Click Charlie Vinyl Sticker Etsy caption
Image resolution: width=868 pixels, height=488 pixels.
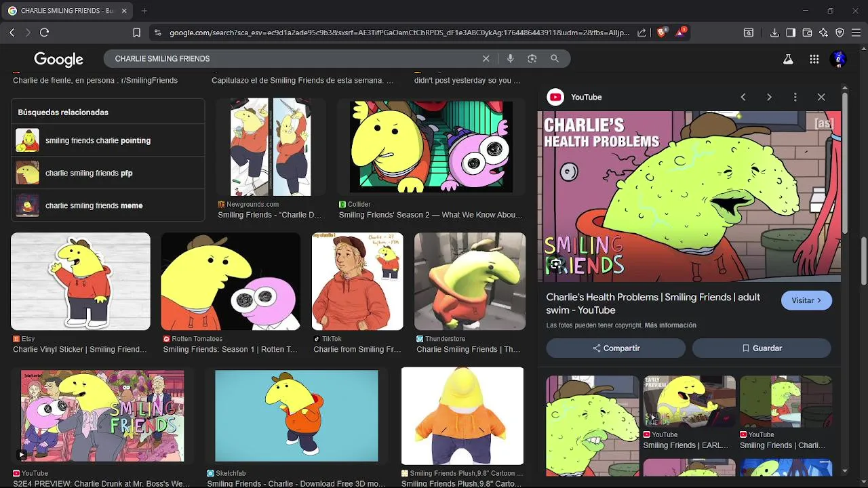pyautogui.click(x=80, y=350)
